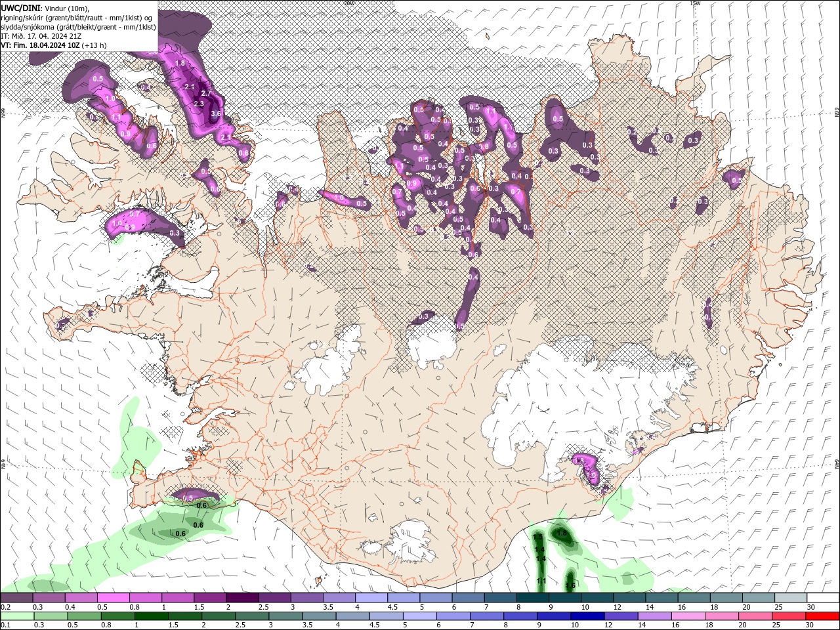Click the UWC/DINI title text

(x=21, y=7)
